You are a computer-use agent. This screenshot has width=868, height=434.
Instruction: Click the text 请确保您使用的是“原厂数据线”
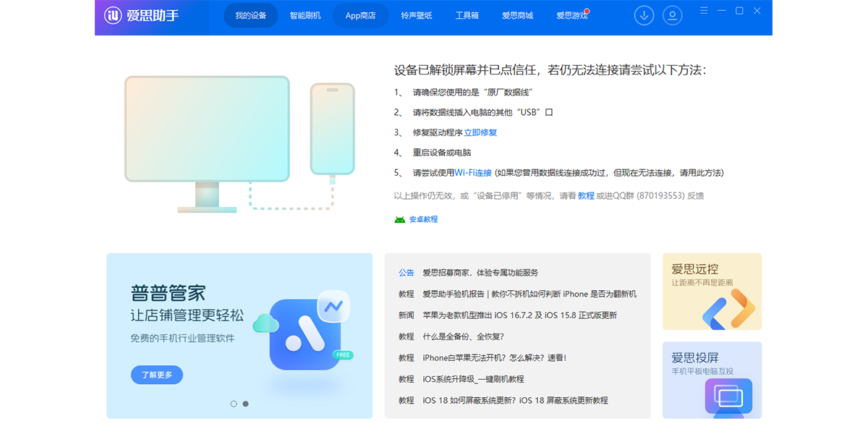point(473,92)
